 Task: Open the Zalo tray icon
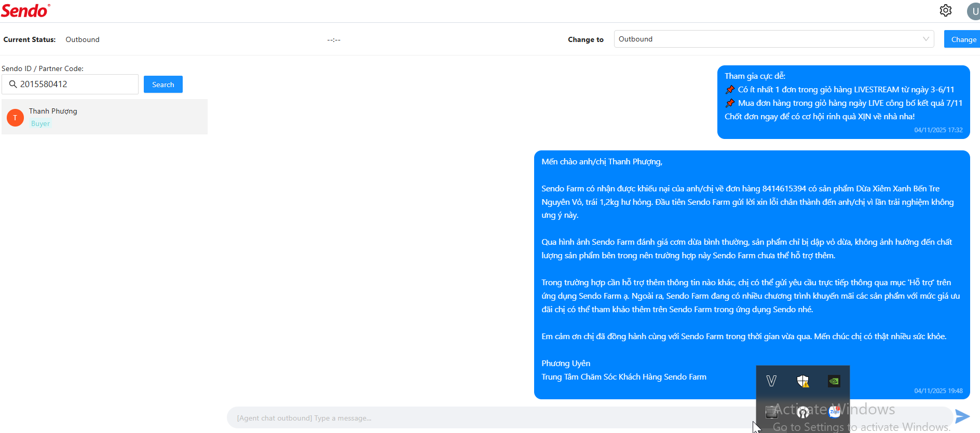(x=835, y=412)
